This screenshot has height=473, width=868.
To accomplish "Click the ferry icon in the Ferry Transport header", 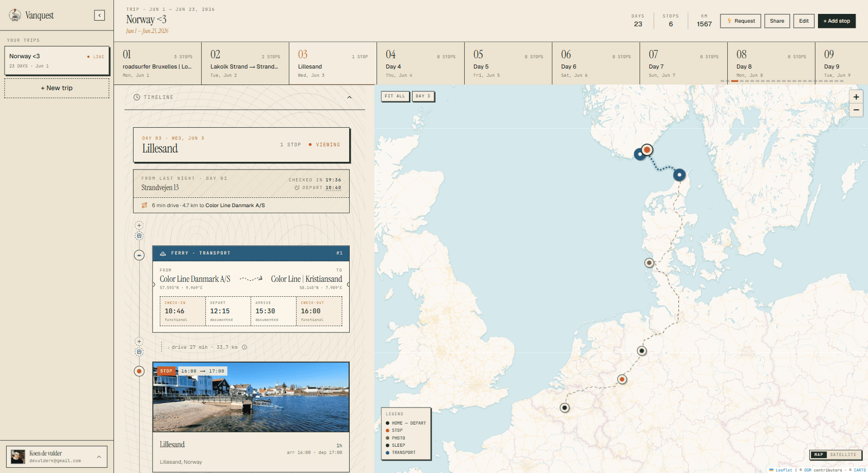I will click(x=164, y=253).
